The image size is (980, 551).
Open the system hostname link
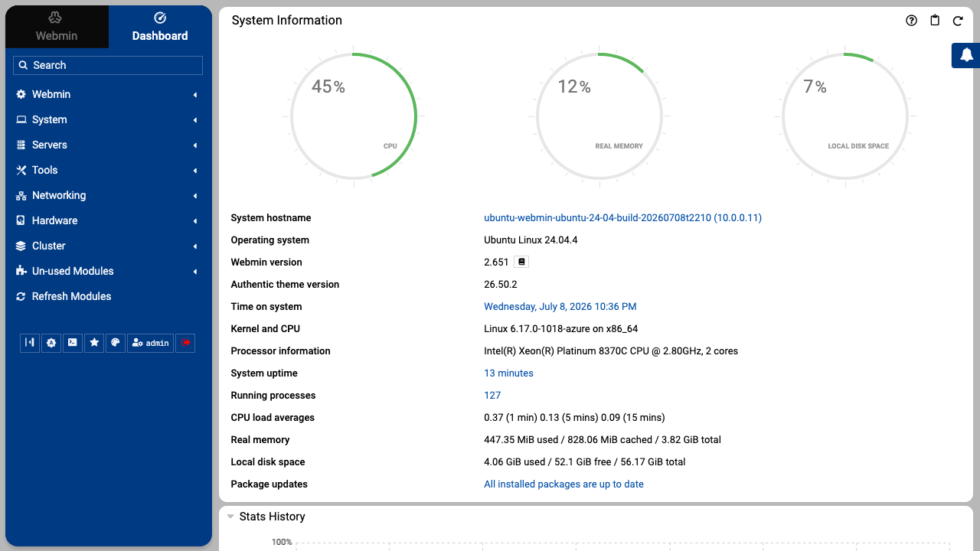point(622,218)
